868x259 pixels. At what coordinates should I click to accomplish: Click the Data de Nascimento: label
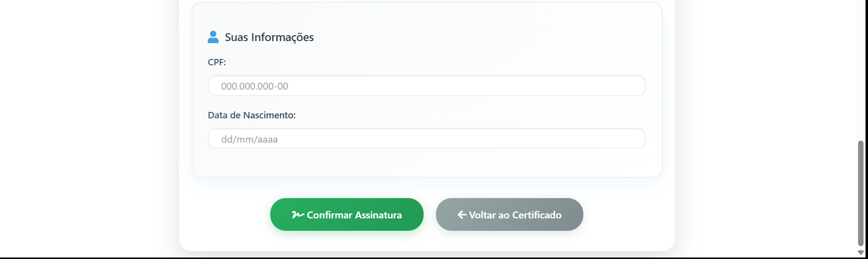[x=251, y=115]
